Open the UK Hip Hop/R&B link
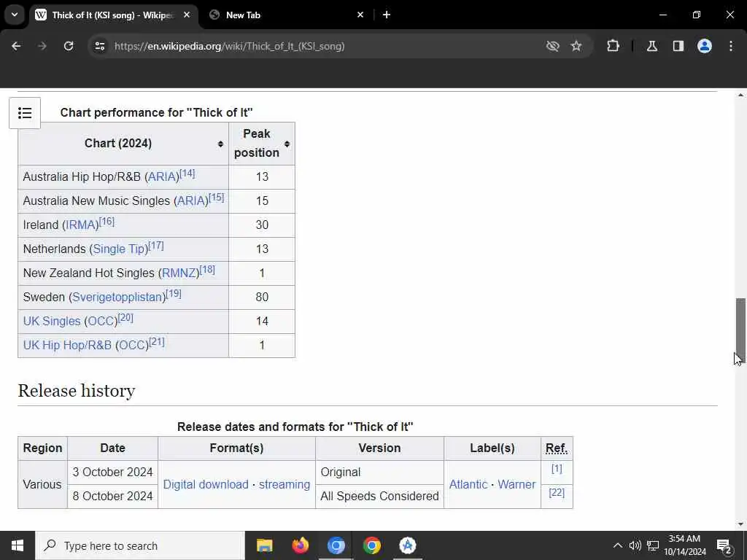This screenshot has height=560, width=747. point(67,345)
